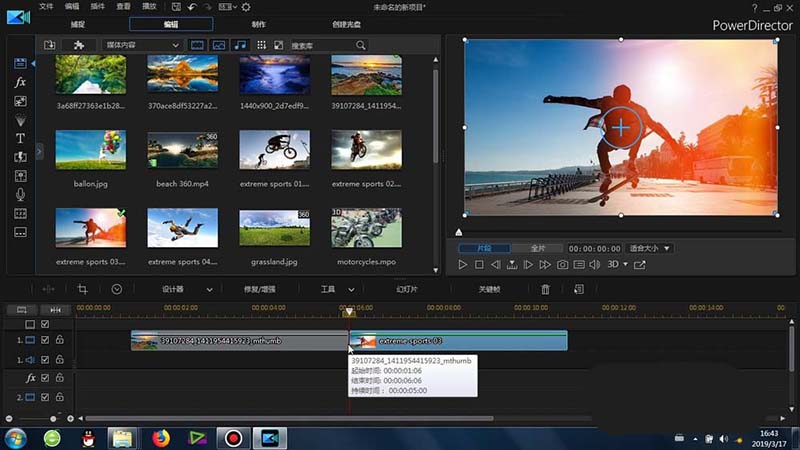
Task: Take a snapshot with the camera icon
Action: pos(563,265)
